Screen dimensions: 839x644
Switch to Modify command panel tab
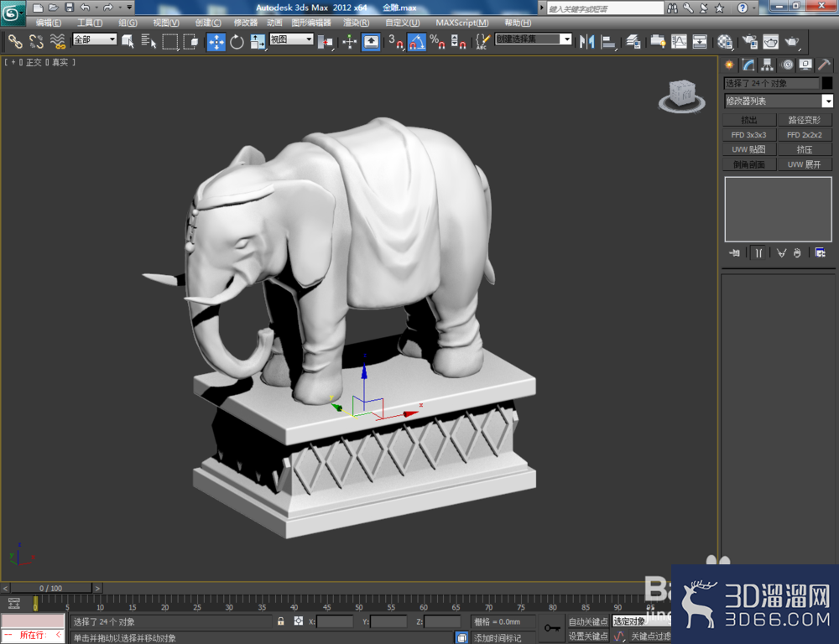point(748,65)
